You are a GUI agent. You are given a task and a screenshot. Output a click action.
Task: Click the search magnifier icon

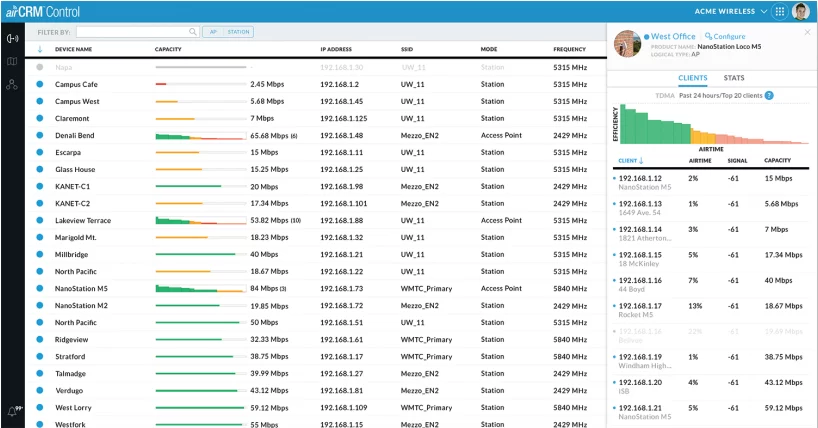[193, 32]
